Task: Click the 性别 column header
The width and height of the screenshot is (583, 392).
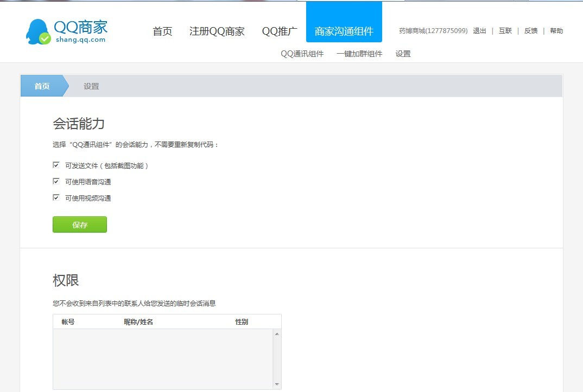Action: click(x=242, y=322)
